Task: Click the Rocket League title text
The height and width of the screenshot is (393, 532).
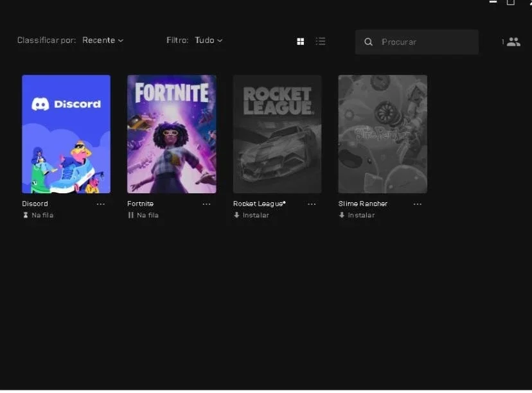Action: tap(259, 204)
